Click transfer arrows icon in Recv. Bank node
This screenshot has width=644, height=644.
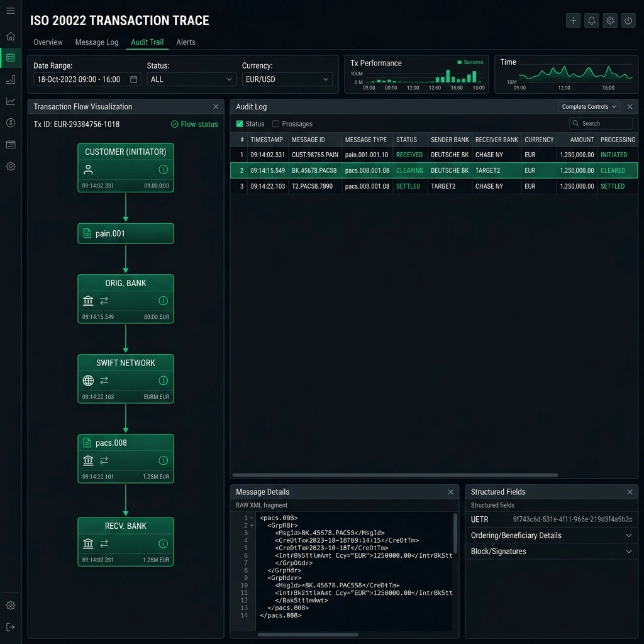[x=104, y=543]
